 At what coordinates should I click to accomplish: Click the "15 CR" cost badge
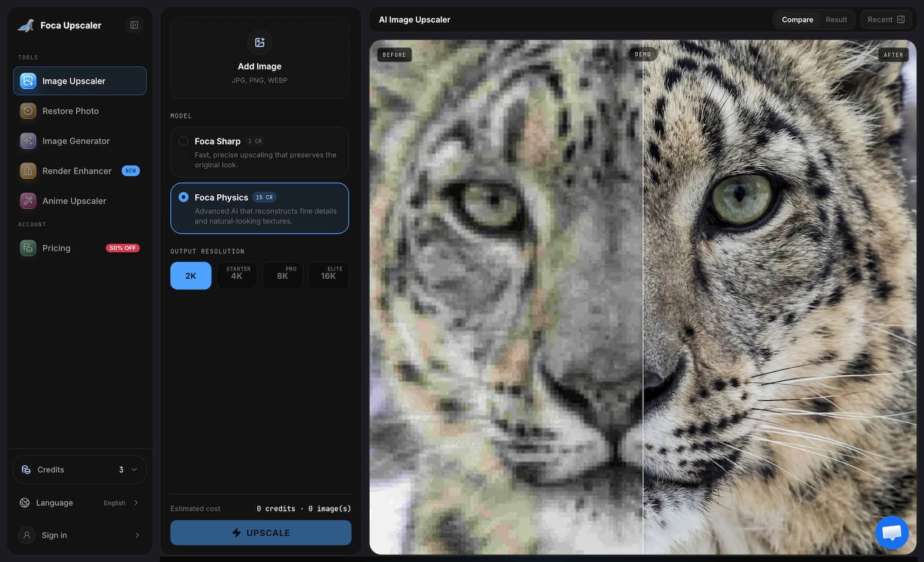(264, 197)
